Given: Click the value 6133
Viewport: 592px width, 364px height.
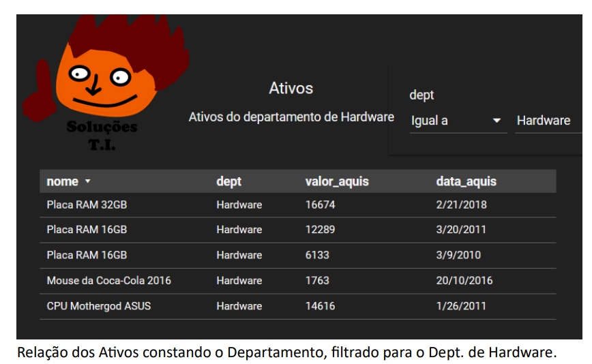Looking at the screenshot, I should click(317, 255).
